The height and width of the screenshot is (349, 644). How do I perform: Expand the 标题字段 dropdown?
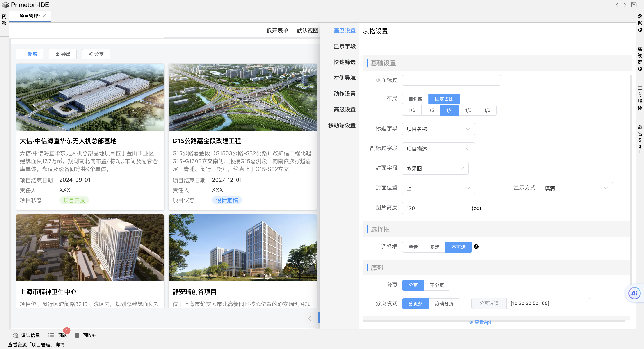click(438, 129)
